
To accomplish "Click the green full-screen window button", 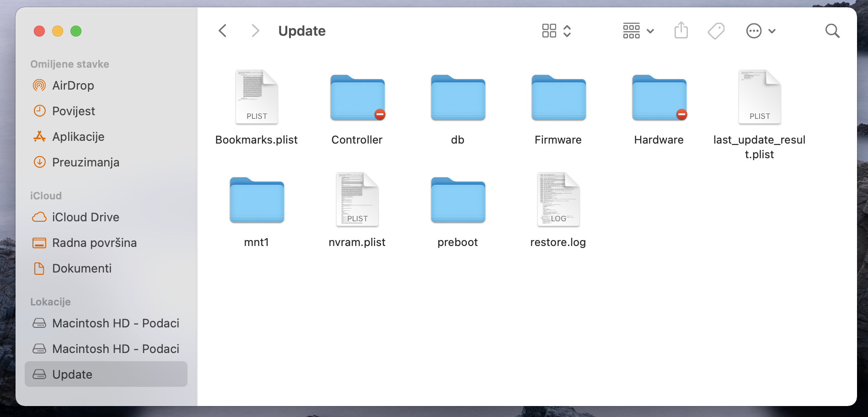I will point(76,31).
